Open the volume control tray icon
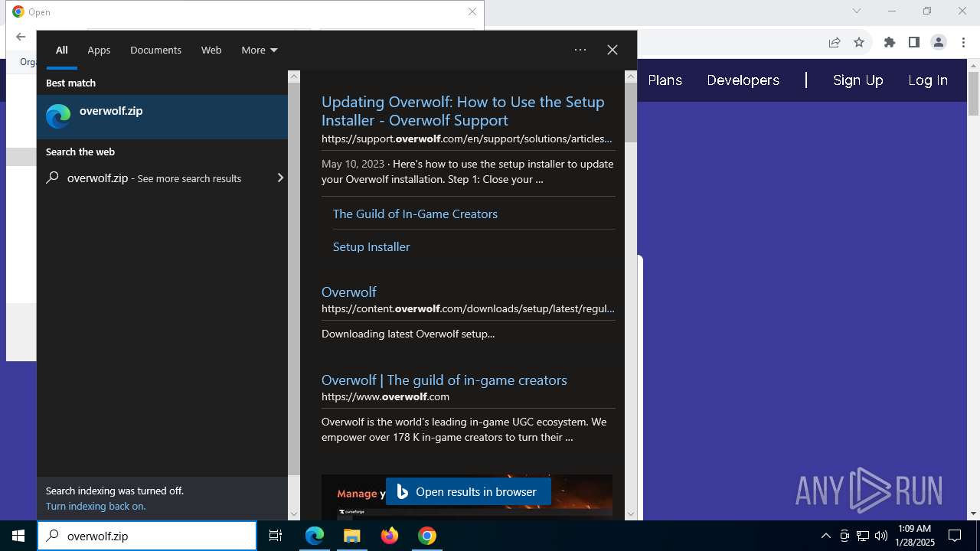 881,536
